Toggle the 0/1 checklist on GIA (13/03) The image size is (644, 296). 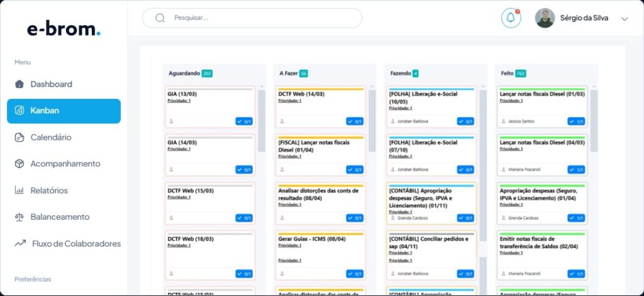pyautogui.click(x=244, y=122)
